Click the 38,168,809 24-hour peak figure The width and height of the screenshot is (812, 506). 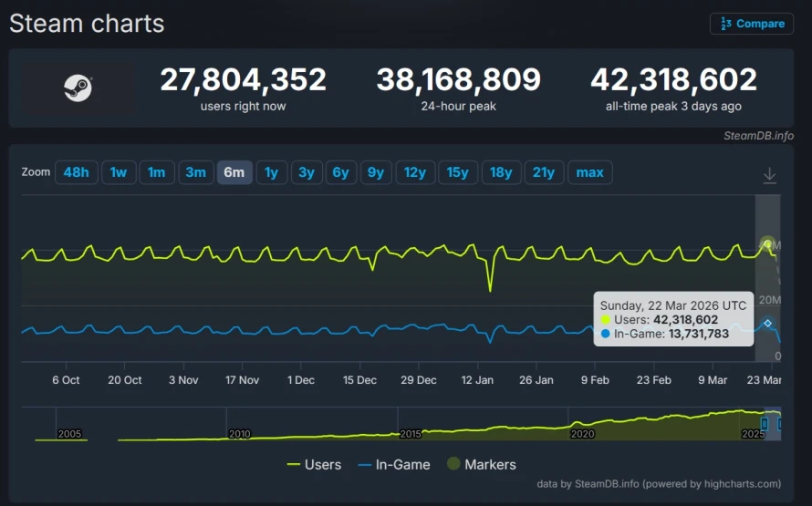(458, 79)
